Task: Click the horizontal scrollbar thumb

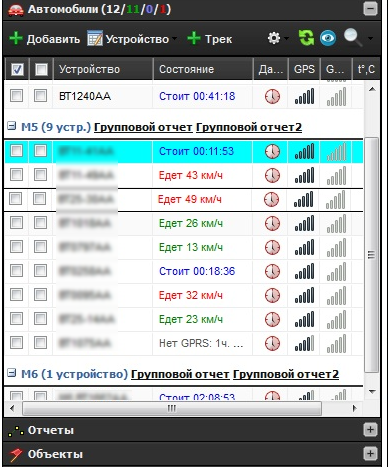Action: 172,408
